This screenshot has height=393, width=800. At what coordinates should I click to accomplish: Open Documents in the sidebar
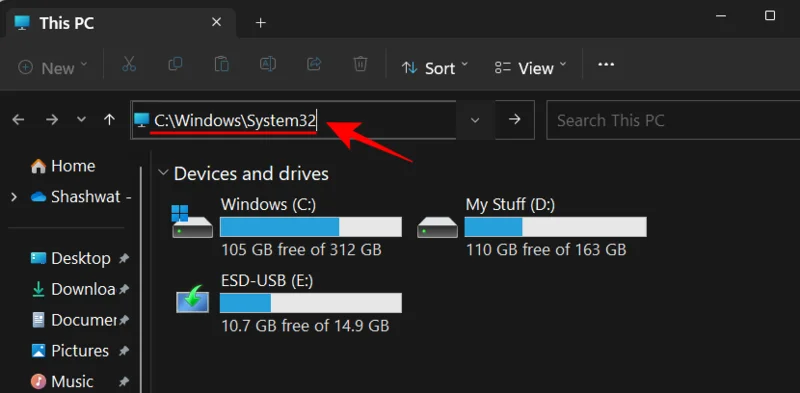[73, 320]
